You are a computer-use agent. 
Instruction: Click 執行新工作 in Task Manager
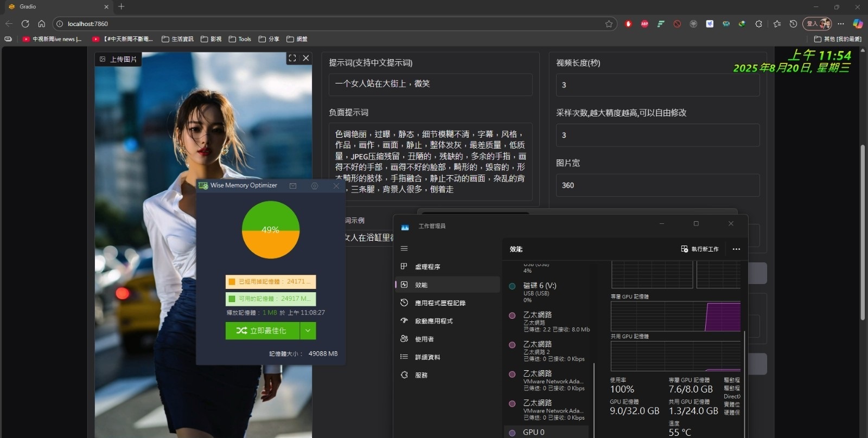[x=700, y=249]
